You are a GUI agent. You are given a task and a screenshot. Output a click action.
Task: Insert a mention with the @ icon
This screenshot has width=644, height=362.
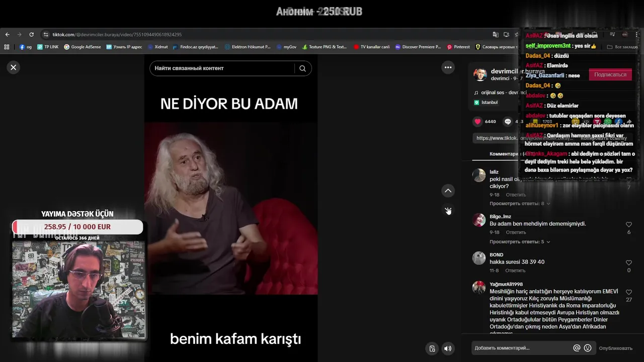(x=577, y=348)
